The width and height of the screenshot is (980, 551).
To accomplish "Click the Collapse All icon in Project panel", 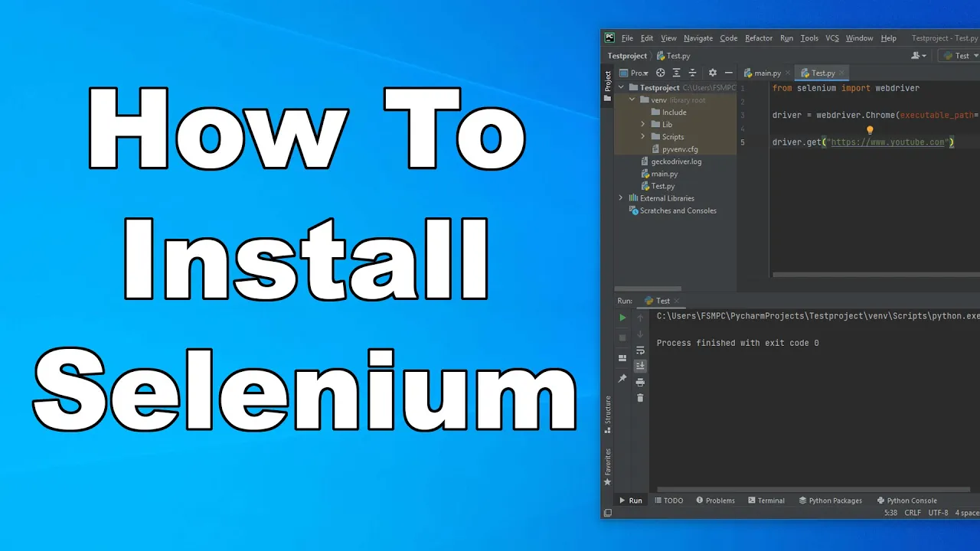I will [693, 73].
